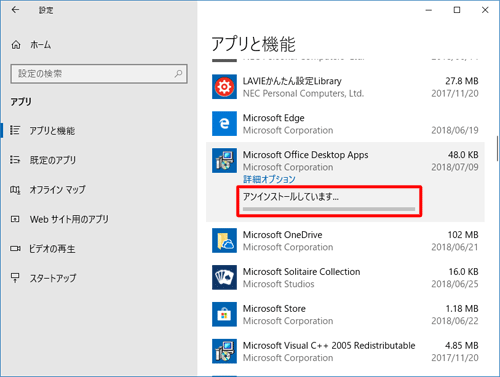The height and width of the screenshot is (377, 500).
Task: Click the 2018/06/25 install date
Action: pyautogui.click(x=455, y=284)
